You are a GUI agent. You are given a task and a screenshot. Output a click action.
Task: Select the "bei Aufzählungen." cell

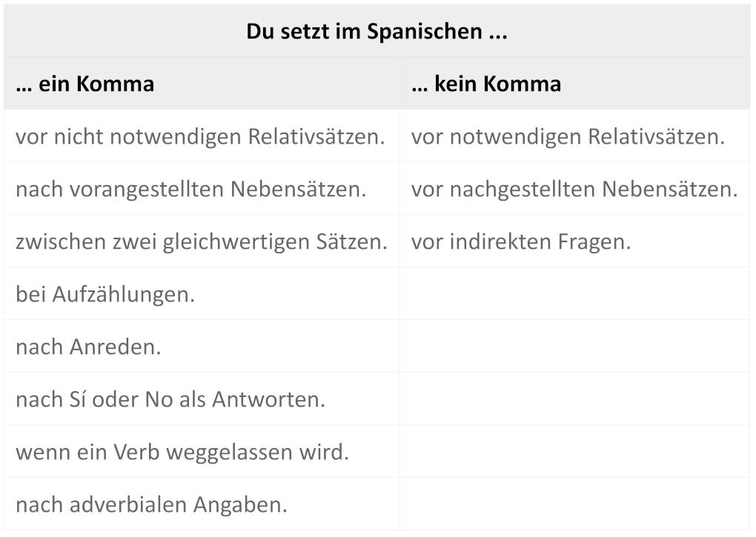(105, 295)
